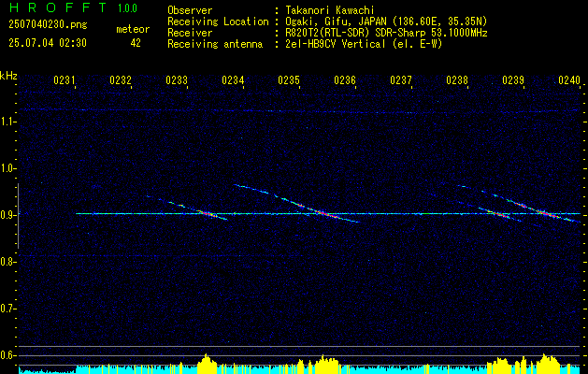Select the file name 2507040230.png
Screen dimensions: 588x374
pos(48,24)
